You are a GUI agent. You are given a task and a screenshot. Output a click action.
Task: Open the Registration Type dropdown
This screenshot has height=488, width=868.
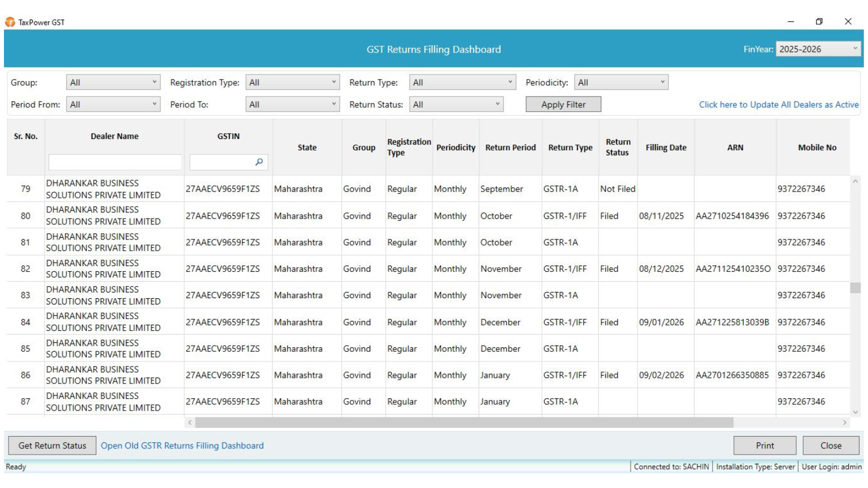click(293, 82)
